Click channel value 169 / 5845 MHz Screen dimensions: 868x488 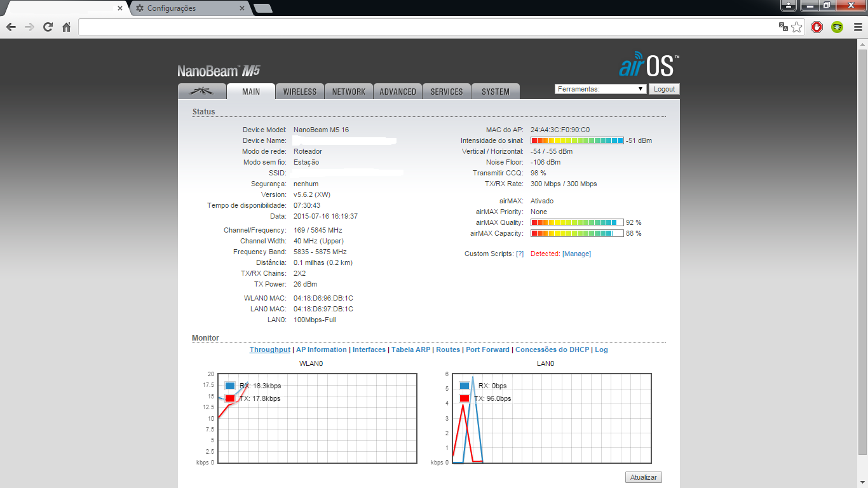(x=318, y=230)
